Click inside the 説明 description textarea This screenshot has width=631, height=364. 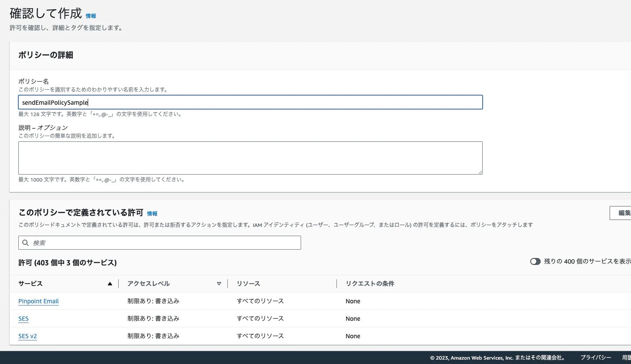pyautogui.click(x=250, y=158)
